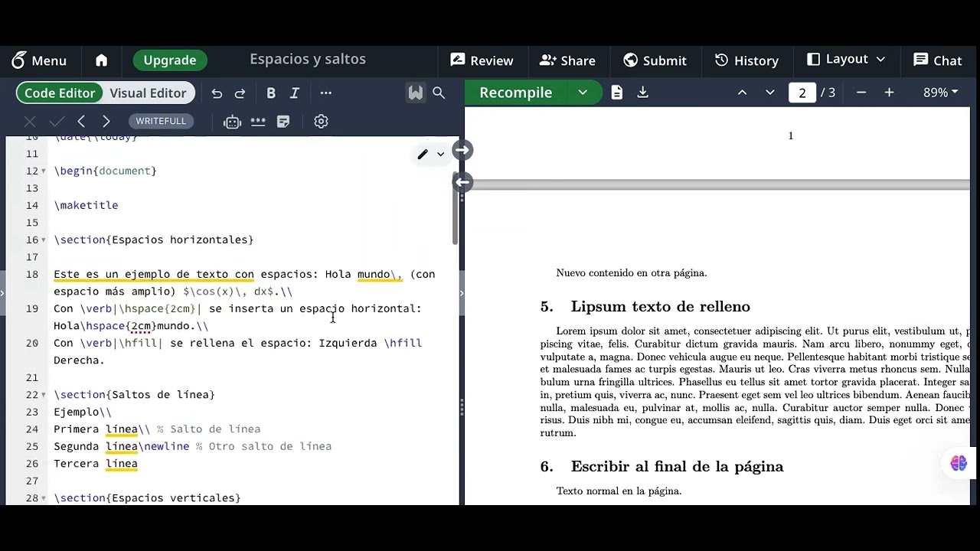
Task: Apply bold formatting
Action: [x=270, y=93]
